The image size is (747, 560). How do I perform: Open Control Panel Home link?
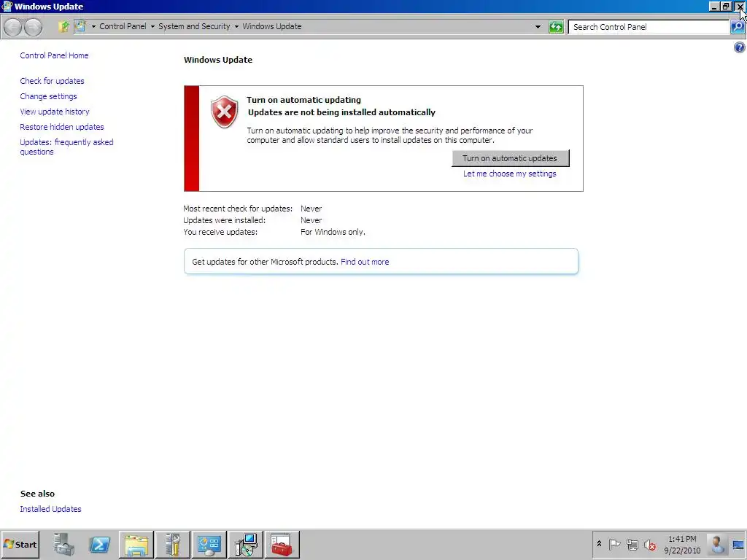click(54, 55)
